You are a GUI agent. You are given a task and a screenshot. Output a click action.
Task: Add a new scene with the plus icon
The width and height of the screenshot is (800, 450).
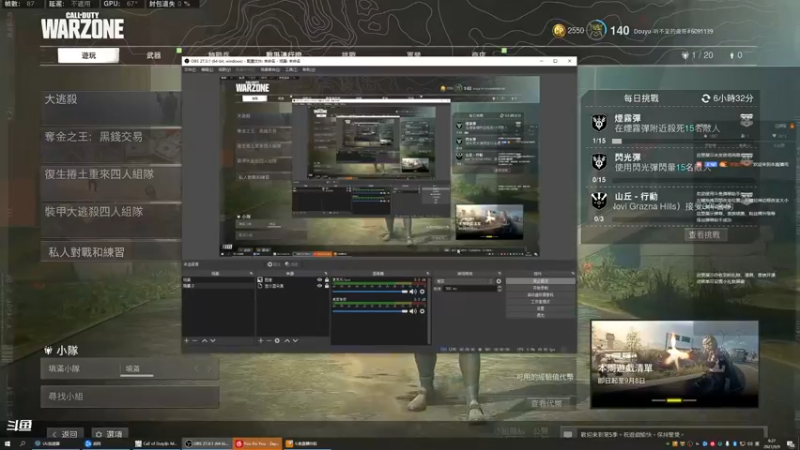pyautogui.click(x=187, y=340)
